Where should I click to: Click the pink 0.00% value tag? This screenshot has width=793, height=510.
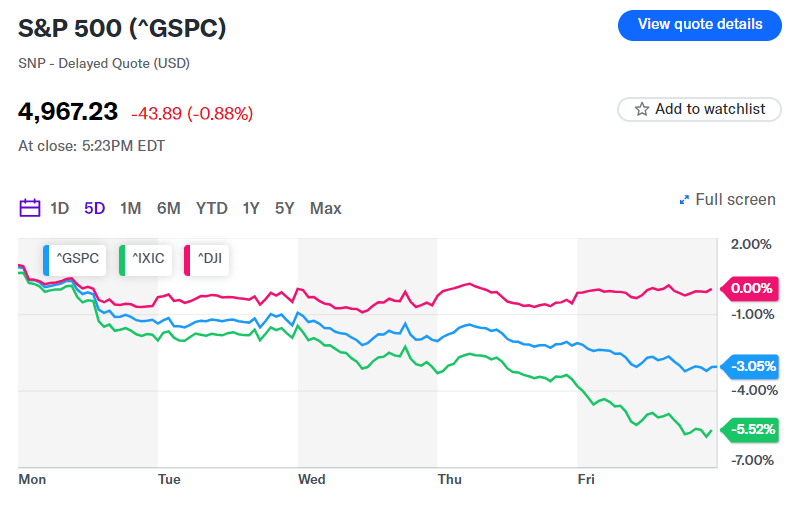pos(749,288)
